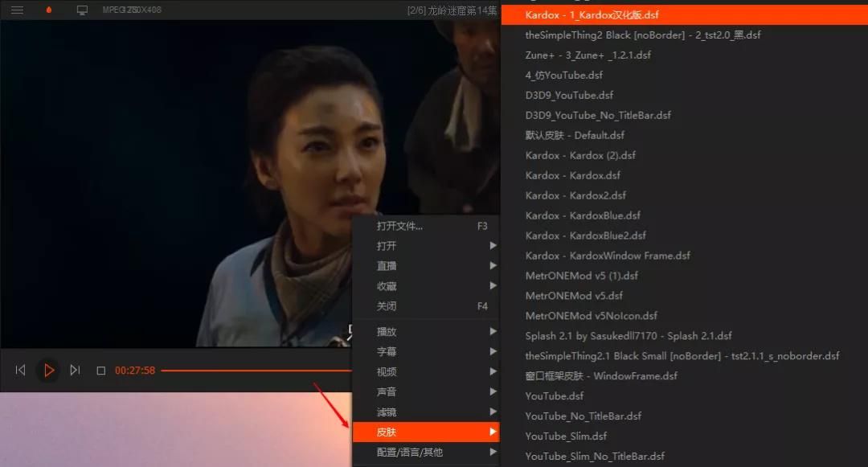
Task: Skip to the previous track
Action: (x=21, y=371)
